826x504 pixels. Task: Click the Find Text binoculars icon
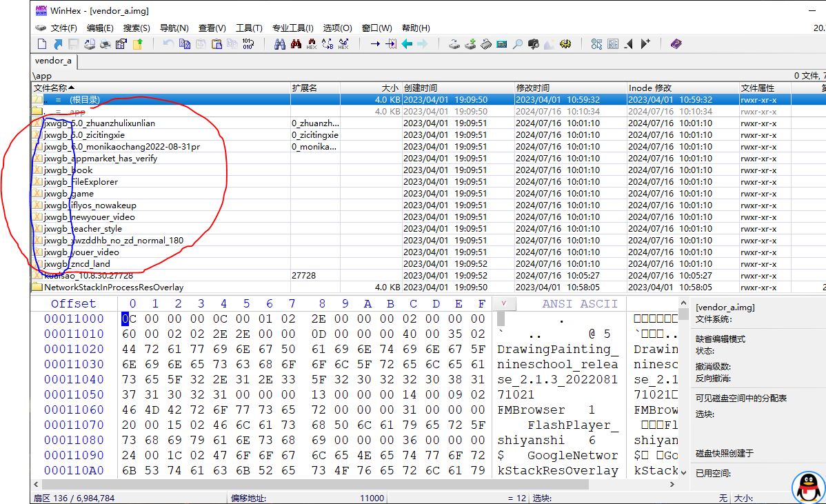pos(280,44)
